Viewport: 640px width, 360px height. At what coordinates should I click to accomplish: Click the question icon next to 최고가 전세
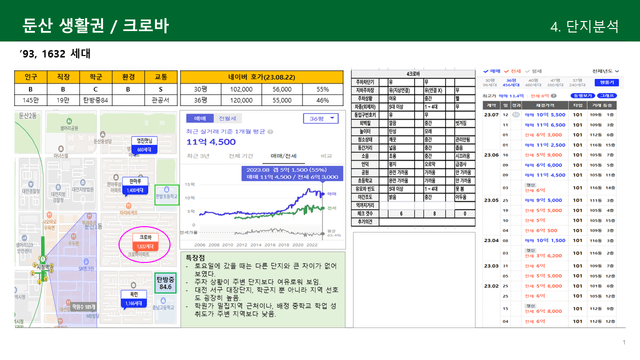(x=553, y=96)
